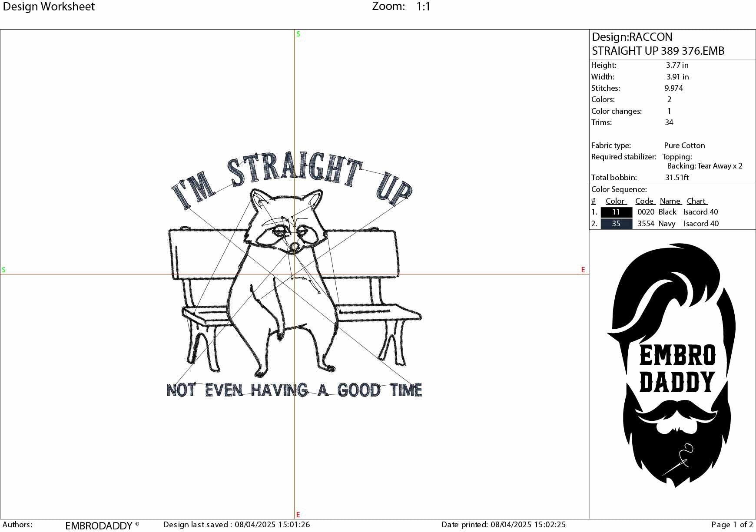The width and height of the screenshot is (756, 532).
Task: Click the 'Page 1 of 2' indicator
Action: click(732, 525)
